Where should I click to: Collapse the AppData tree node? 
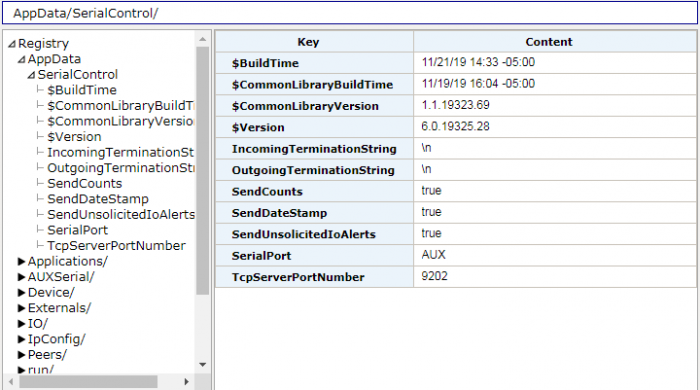tap(21, 59)
